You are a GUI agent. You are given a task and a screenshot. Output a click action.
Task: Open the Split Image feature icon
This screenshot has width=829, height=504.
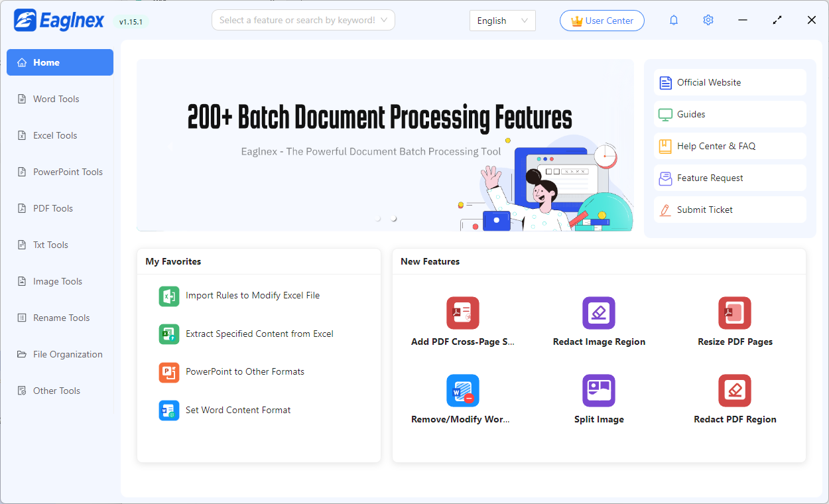coord(599,391)
